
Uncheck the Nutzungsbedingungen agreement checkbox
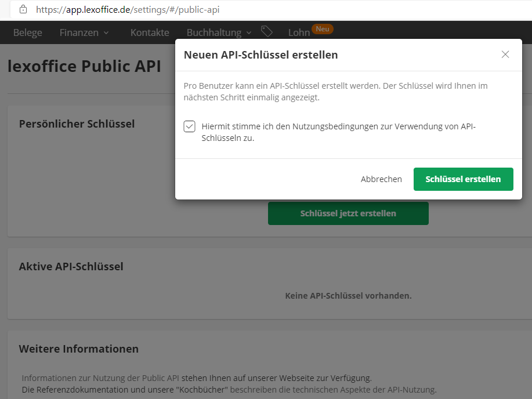pos(189,126)
